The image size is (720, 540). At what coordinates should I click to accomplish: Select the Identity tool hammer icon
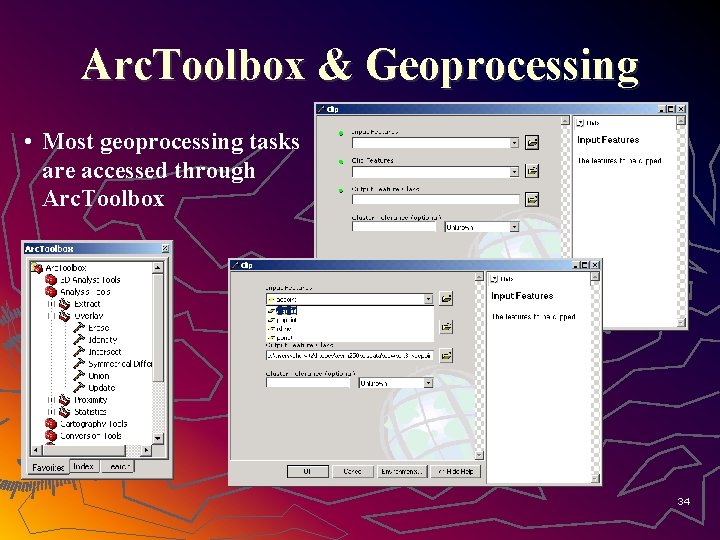tap(79, 339)
